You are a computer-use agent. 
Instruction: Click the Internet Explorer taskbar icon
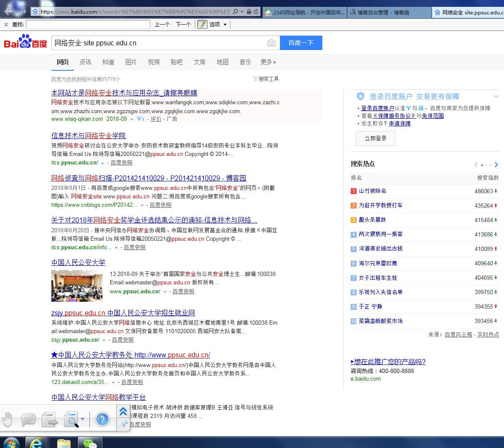point(36,442)
